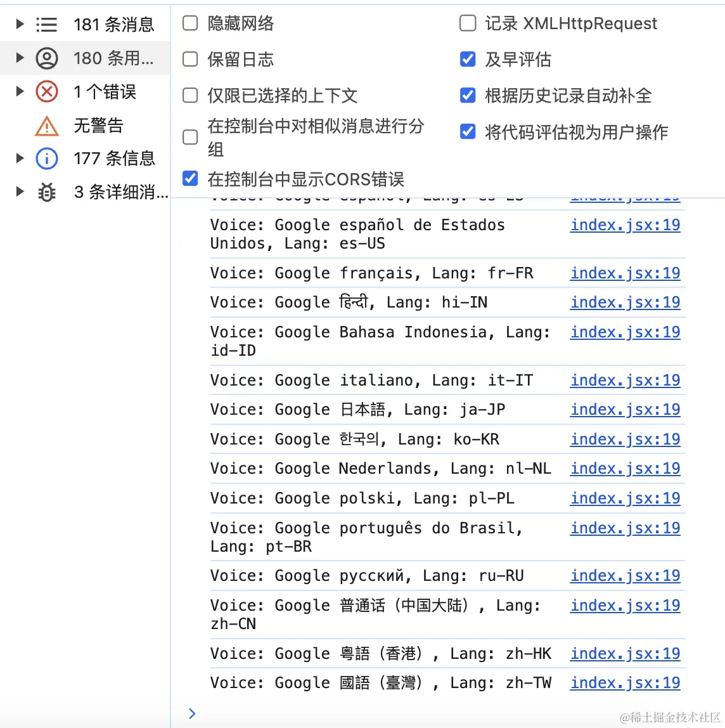The image size is (725, 728).
Task: Open index.jsx:19 link for ko-KR voice
Action: [x=626, y=439]
